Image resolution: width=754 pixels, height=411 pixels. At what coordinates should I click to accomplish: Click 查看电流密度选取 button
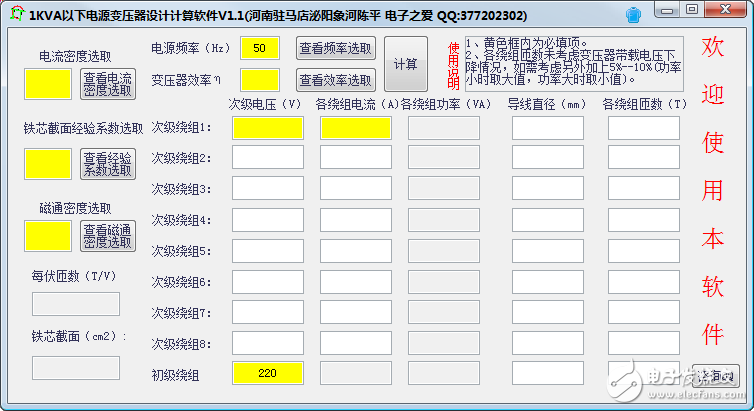coord(108,84)
